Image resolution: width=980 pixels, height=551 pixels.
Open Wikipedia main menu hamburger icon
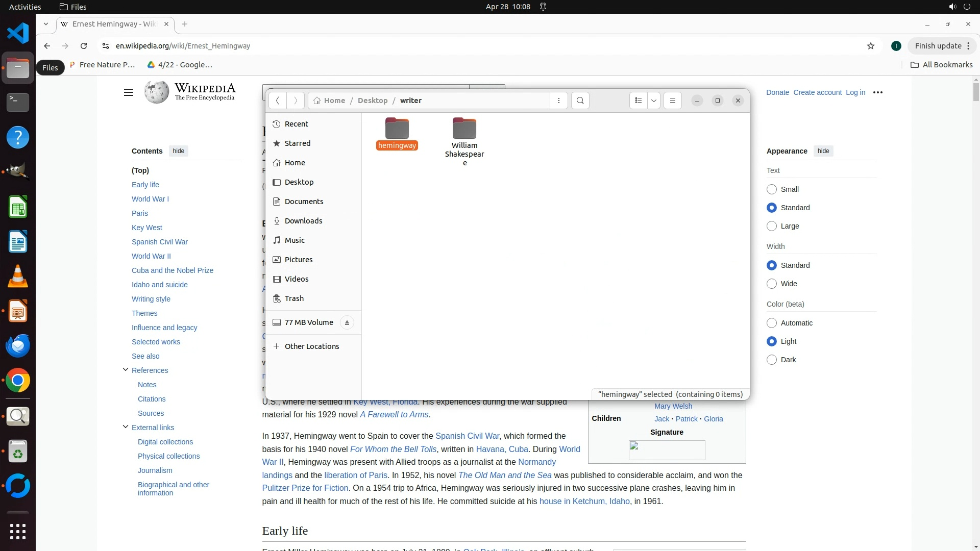(128, 92)
